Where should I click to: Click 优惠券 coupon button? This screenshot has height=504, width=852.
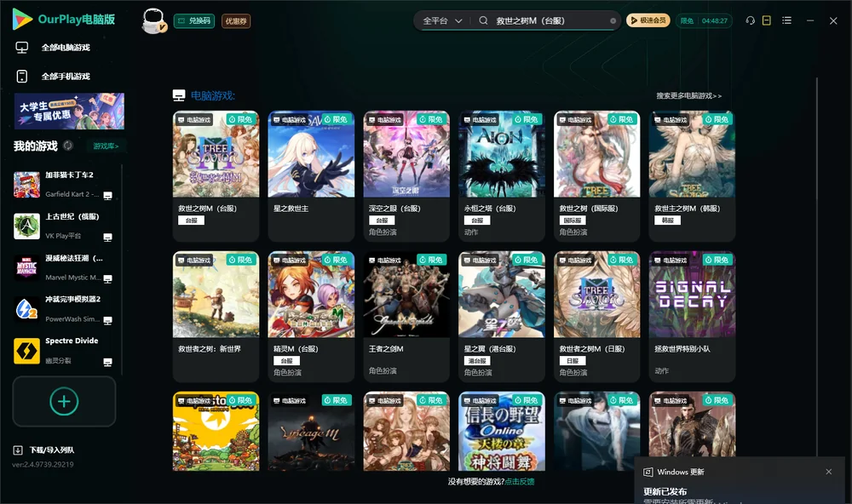(x=236, y=21)
